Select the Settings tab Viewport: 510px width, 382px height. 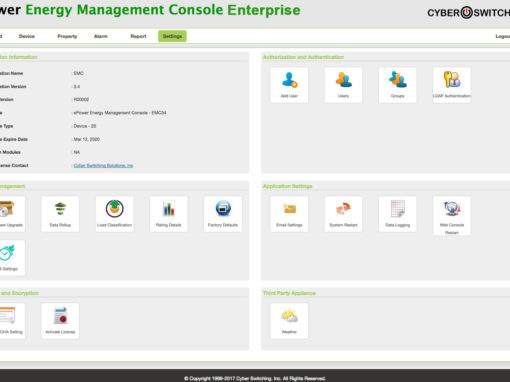coord(172,36)
